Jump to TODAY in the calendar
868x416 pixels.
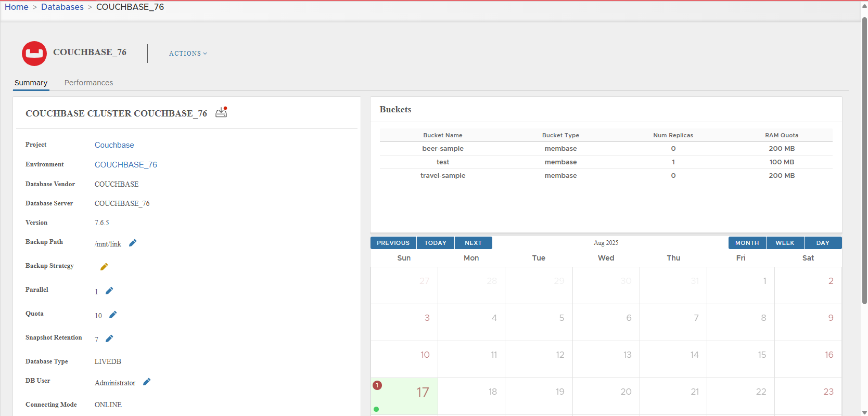coord(435,243)
